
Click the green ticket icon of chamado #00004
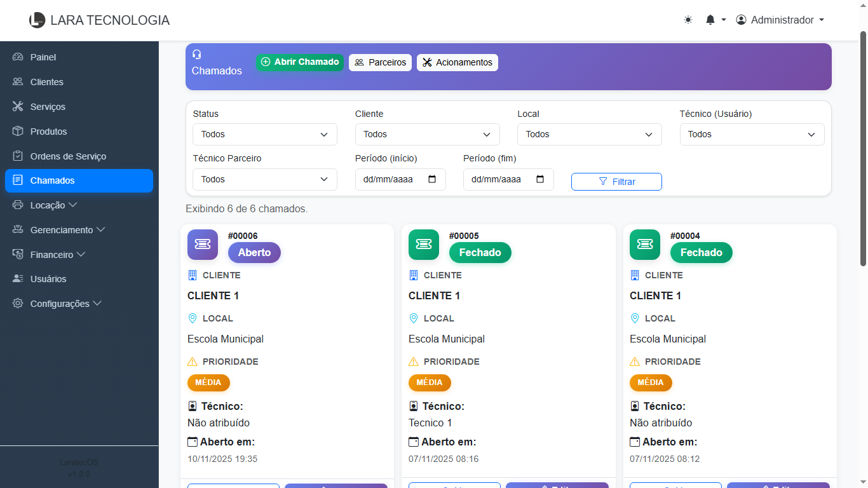645,245
